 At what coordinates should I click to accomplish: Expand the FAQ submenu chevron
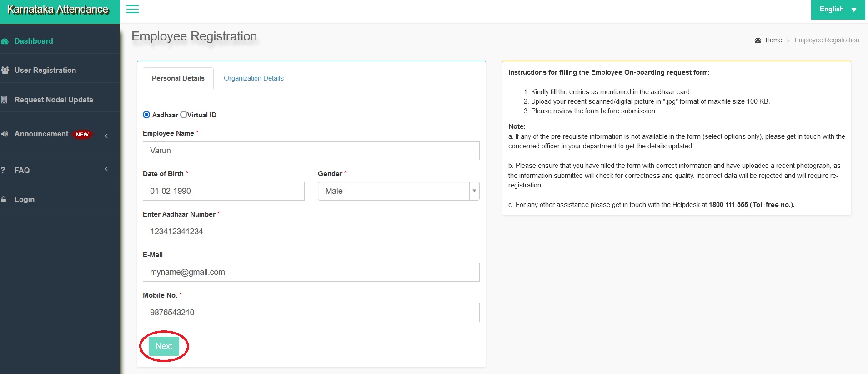pyautogui.click(x=106, y=169)
